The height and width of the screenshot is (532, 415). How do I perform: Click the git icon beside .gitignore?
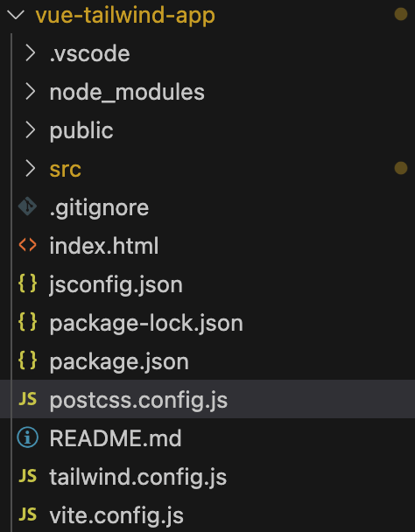(27, 206)
